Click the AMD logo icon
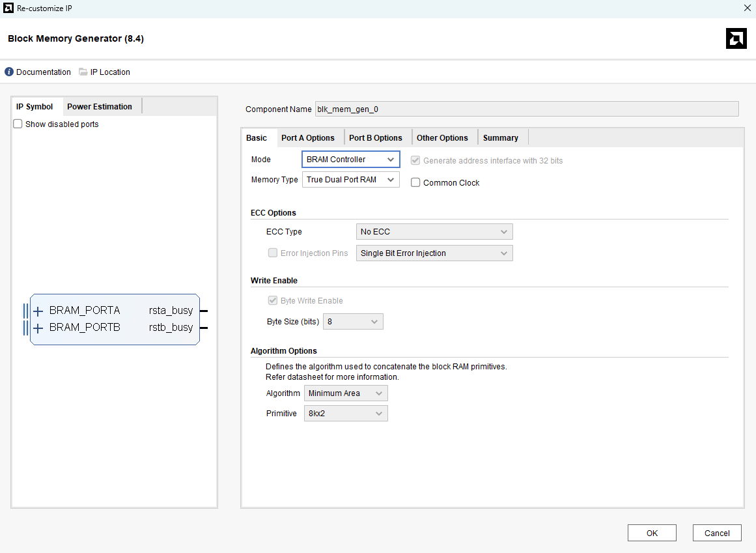Image resolution: width=756 pixels, height=553 pixels. tap(736, 38)
